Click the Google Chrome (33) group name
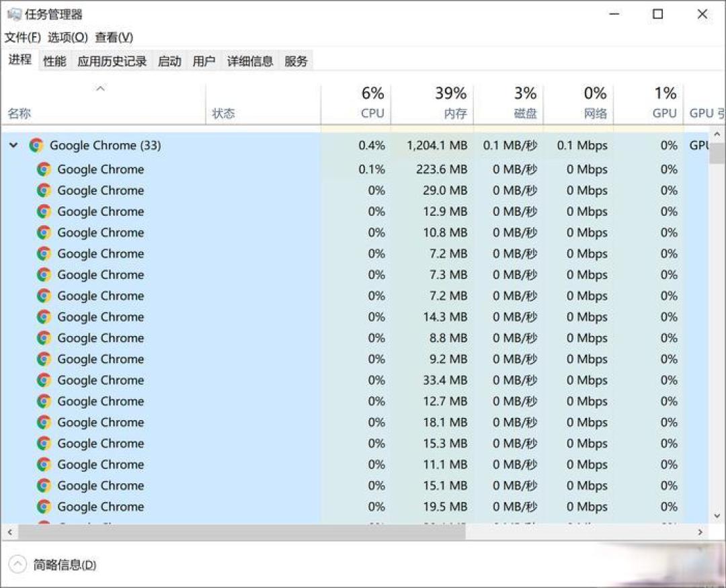Image resolution: width=726 pixels, height=588 pixels. click(x=105, y=145)
